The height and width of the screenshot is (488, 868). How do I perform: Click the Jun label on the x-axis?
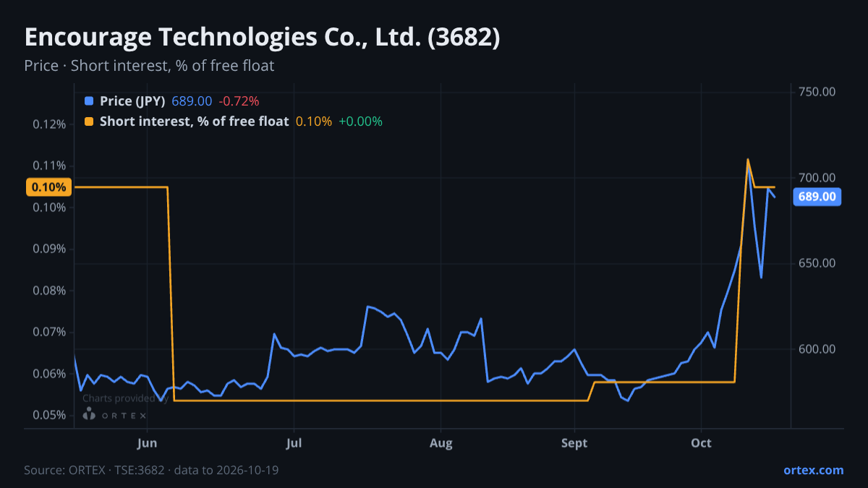click(x=147, y=443)
